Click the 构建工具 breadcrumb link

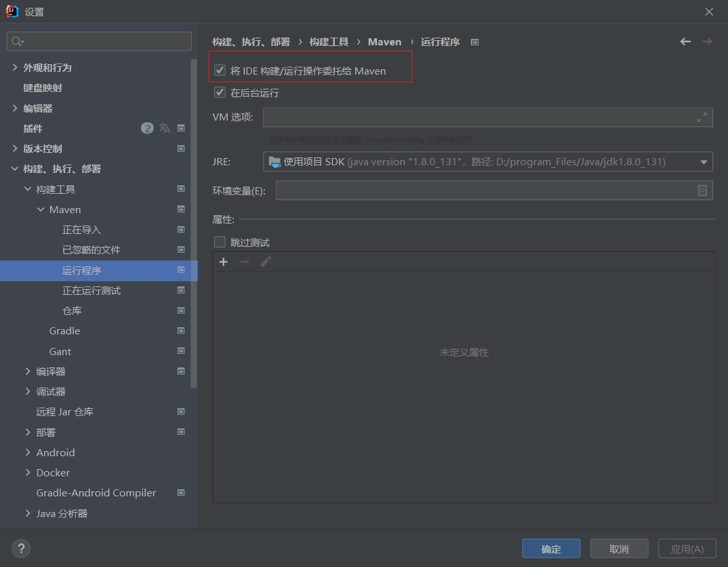[x=329, y=41]
